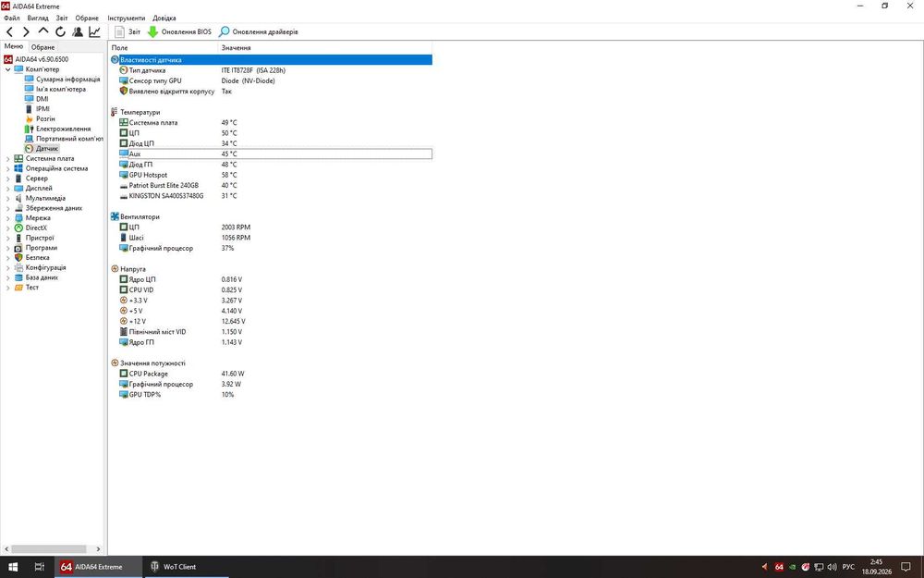Click the Значення column header
The width and height of the screenshot is (924, 578).
pos(324,48)
